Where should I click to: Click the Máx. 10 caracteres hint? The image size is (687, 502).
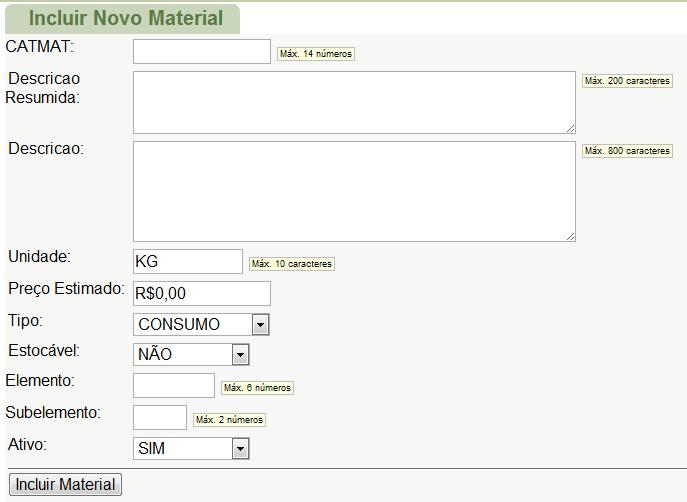click(x=291, y=264)
